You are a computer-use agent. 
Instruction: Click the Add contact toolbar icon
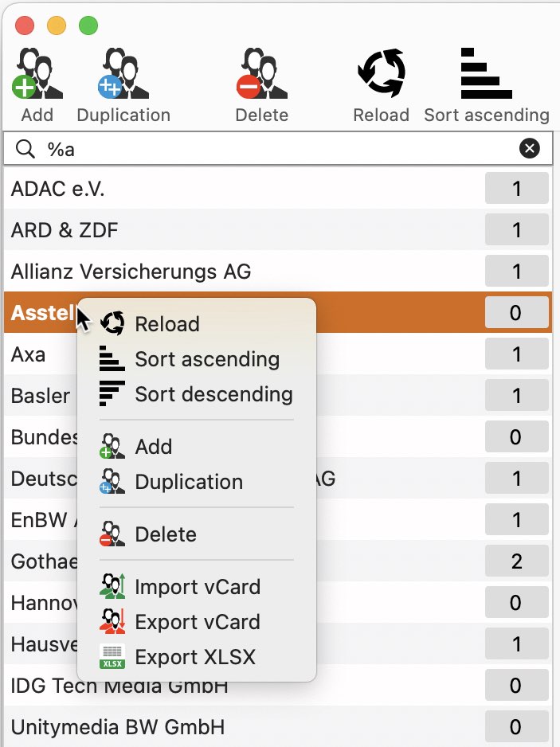pos(37,73)
